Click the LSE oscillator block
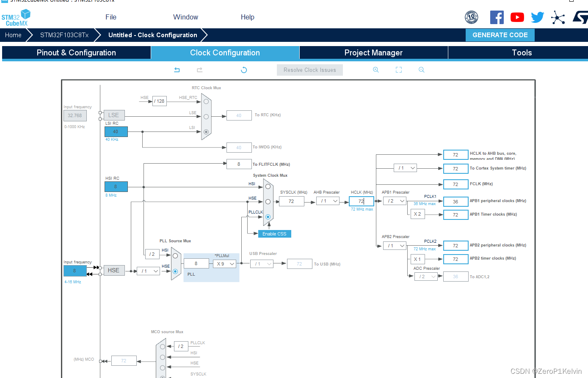 click(114, 115)
